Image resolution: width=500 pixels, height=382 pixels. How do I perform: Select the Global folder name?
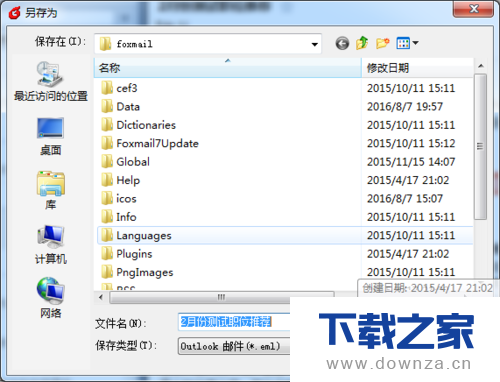(x=133, y=162)
